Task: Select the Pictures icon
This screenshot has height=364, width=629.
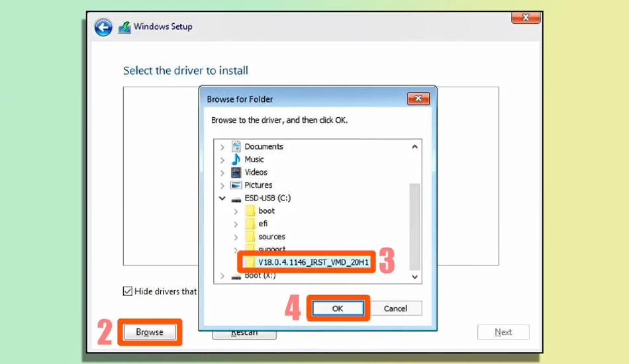Action: (x=236, y=185)
